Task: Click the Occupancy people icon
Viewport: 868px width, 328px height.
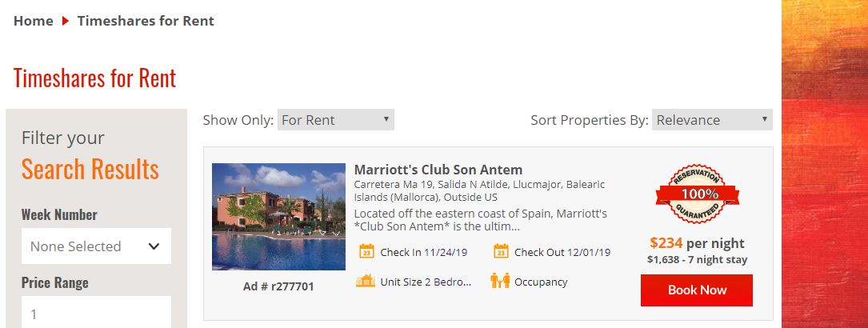Action: click(499, 281)
